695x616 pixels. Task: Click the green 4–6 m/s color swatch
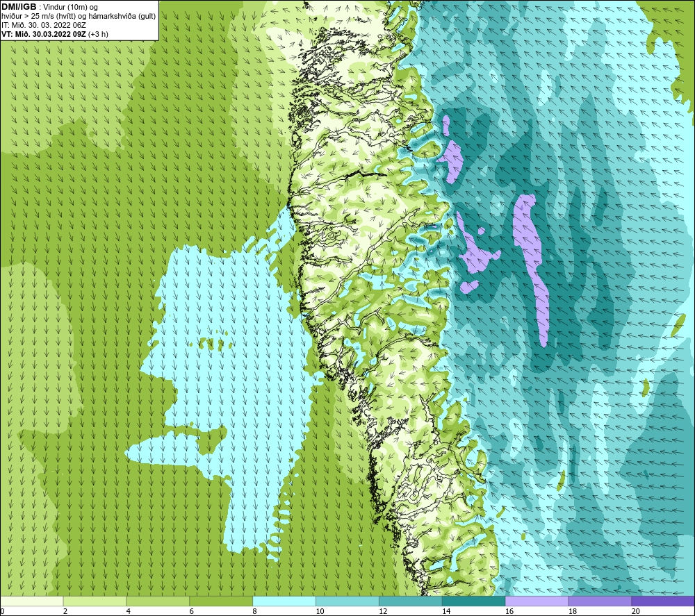coord(158,601)
